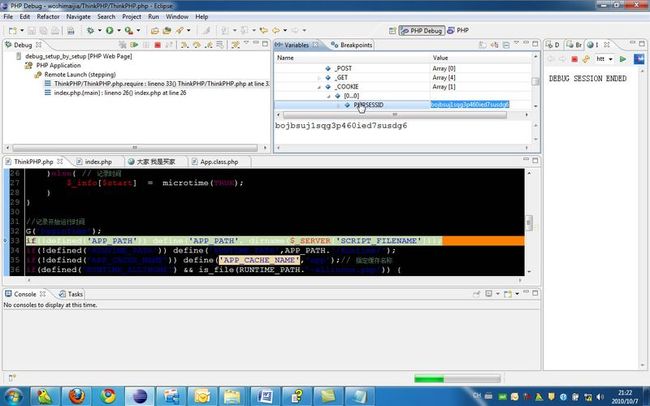The height and width of the screenshot is (406, 650).
Task: Click the refresh icon in browser view
Action: [x=586, y=59]
